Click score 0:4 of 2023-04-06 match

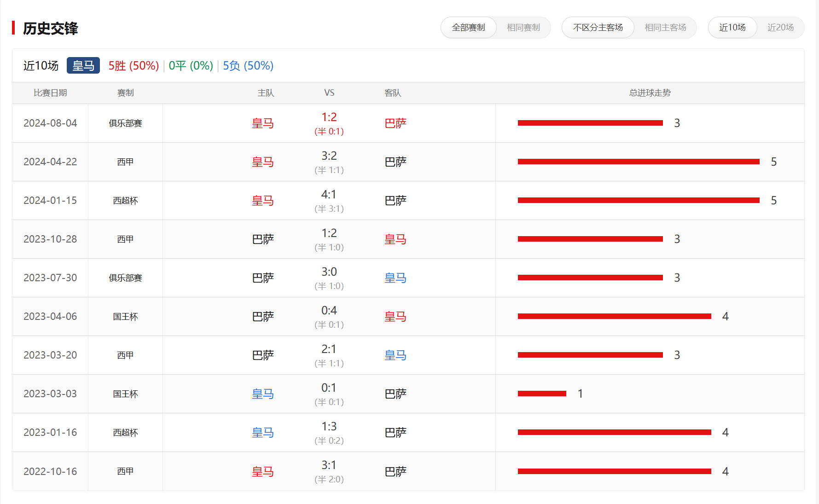click(329, 311)
